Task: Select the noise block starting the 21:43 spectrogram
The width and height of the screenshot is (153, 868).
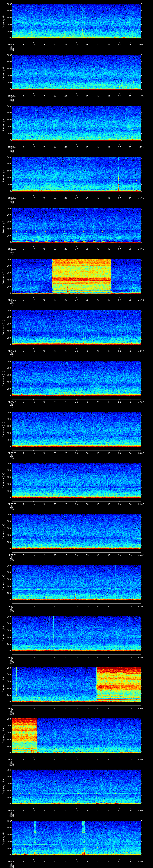Action: 24,735
